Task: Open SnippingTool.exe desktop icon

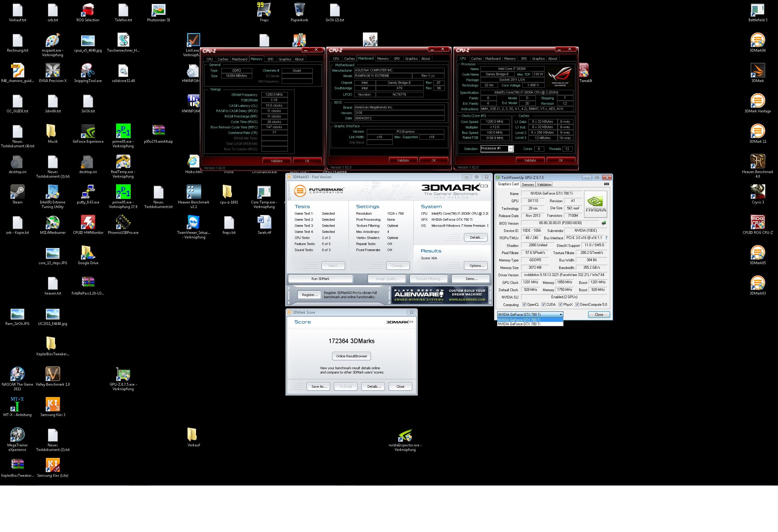Action: 88,73
